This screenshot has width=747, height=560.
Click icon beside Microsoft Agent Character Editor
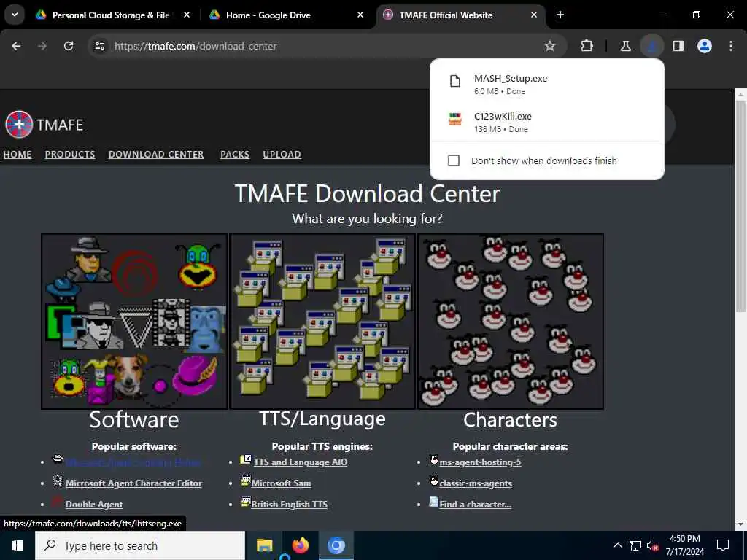tap(58, 481)
